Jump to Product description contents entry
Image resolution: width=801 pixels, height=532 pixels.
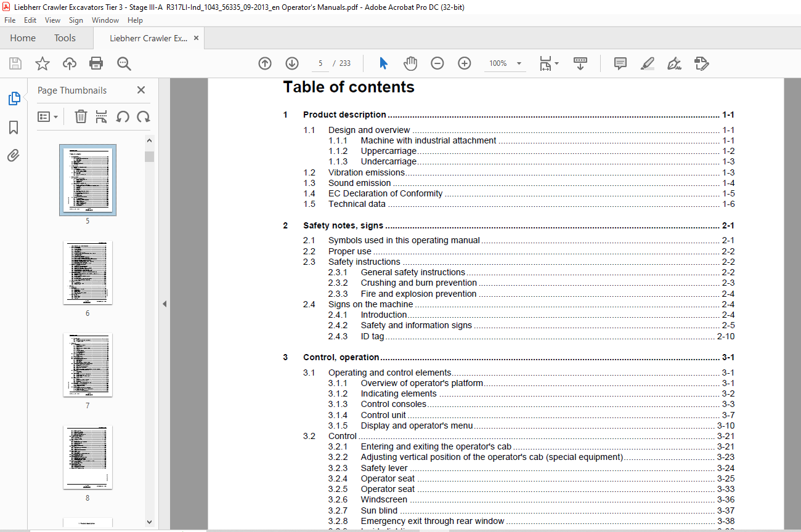click(x=508, y=115)
